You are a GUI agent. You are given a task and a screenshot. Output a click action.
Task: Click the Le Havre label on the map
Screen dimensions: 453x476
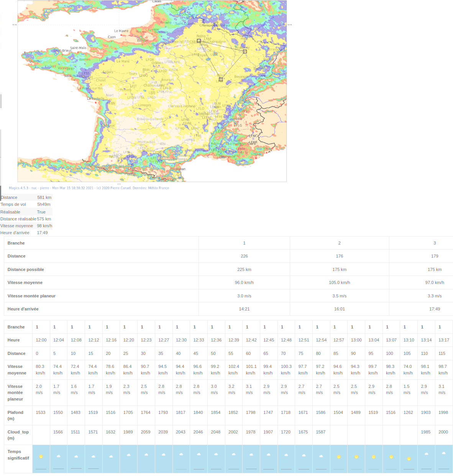pyautogui.click(x=121, y=31)
